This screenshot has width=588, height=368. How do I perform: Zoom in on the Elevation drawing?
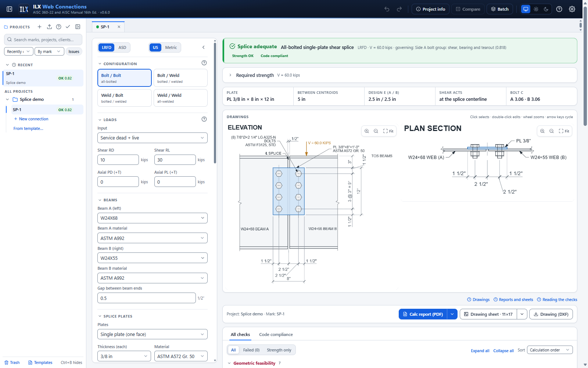[367, 131]
